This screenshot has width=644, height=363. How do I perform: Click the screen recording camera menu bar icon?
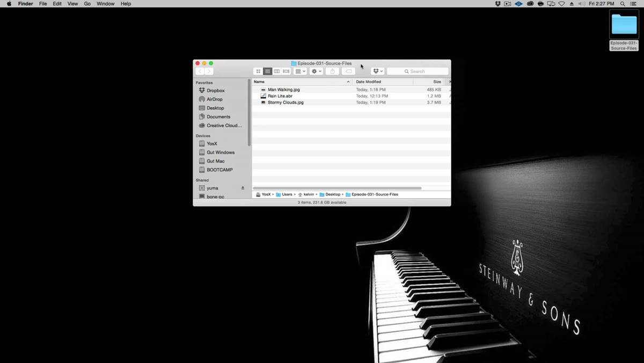coord(508,4)
